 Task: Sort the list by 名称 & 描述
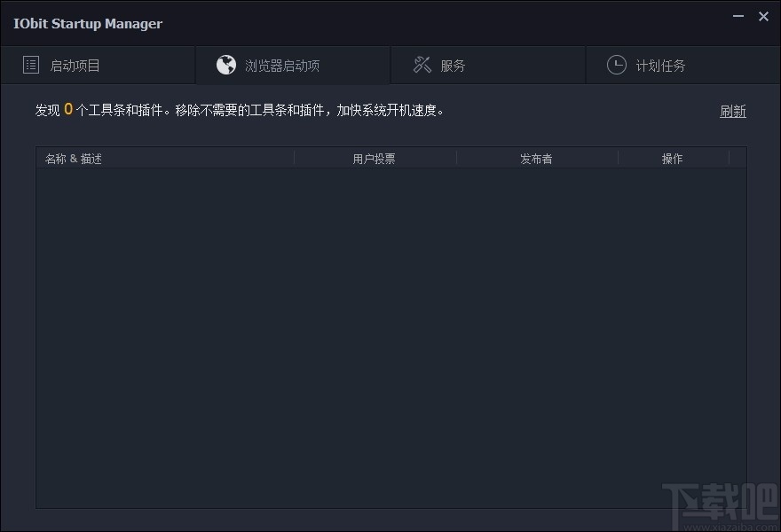(73, 158)
